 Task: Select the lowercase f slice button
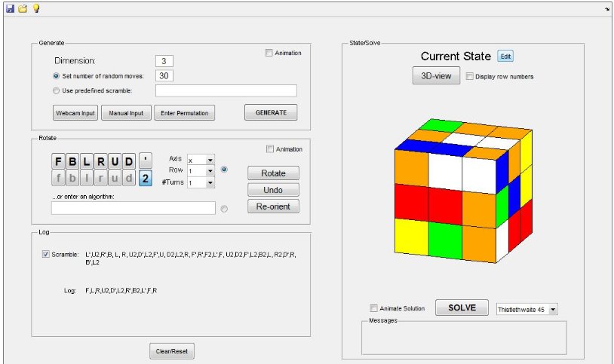tap(58, 179)
